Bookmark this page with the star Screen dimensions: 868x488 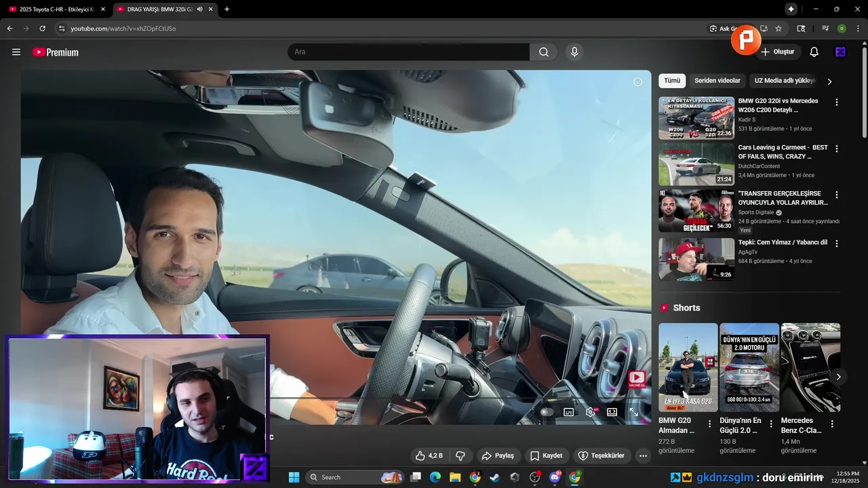click(x=778, y=28)
